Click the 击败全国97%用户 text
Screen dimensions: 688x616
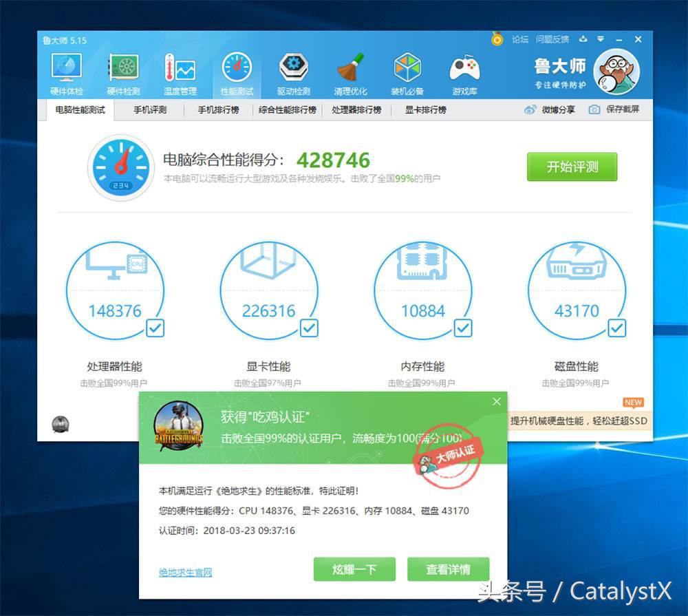pos(267,383)
